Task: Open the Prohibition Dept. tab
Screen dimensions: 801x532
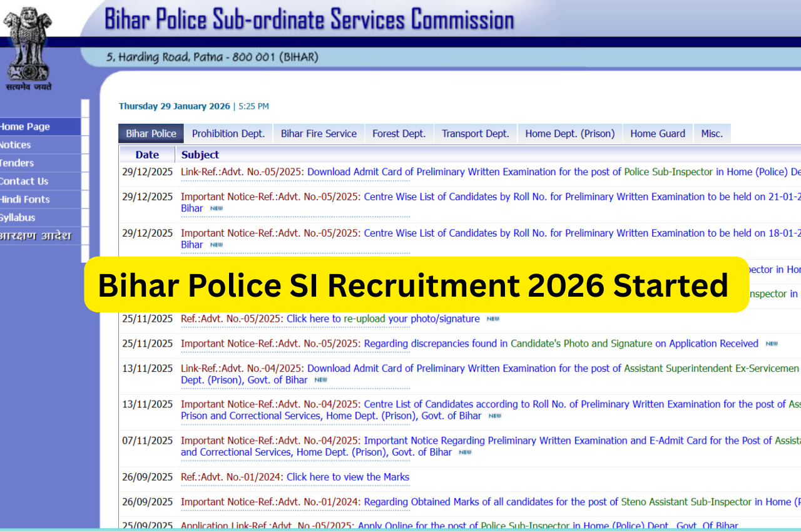Action: (x=228, y=133)
